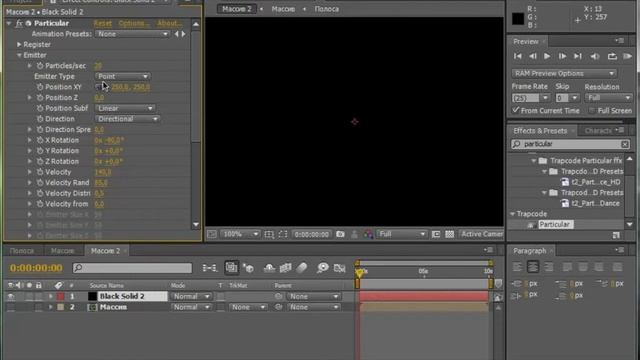
Task: Clear the particular search field
Action: 625,144
